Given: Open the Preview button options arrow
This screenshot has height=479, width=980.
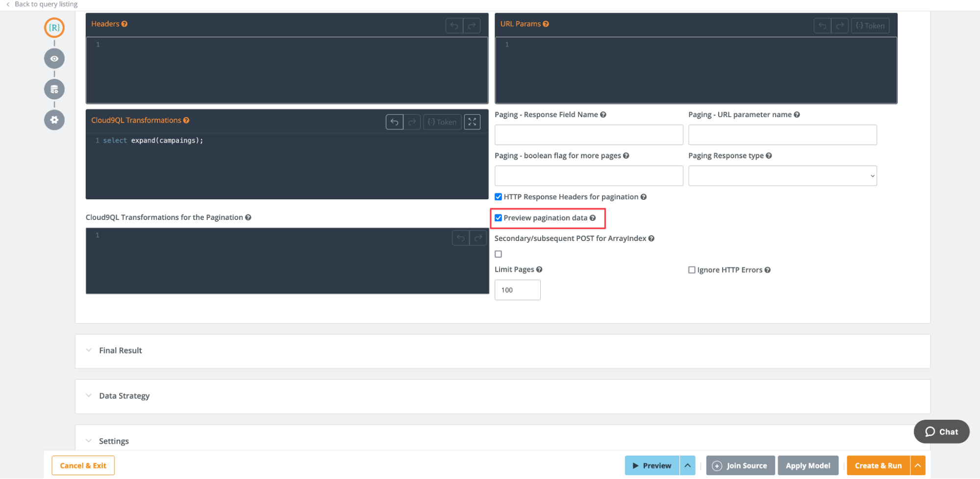Looking at the screenshot, I should 687,465.
